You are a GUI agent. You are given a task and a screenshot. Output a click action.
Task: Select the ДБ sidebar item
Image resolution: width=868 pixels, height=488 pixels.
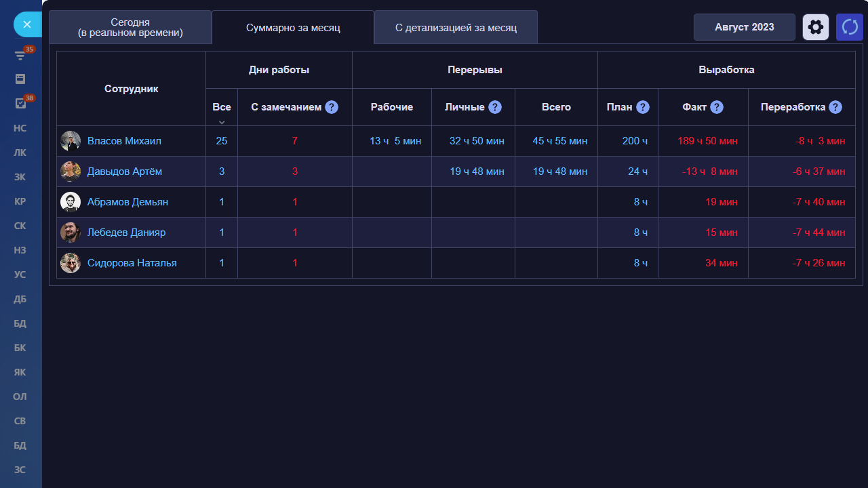coord(20,299)
